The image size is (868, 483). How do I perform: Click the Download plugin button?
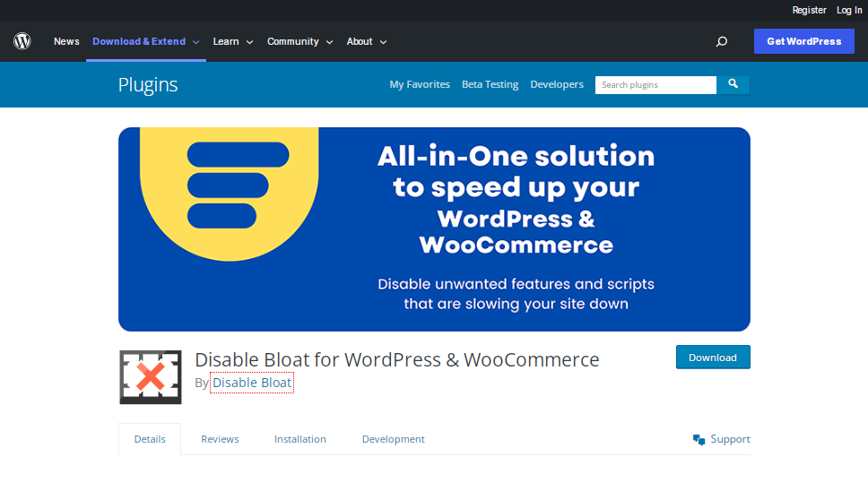(x=713, y=358)
